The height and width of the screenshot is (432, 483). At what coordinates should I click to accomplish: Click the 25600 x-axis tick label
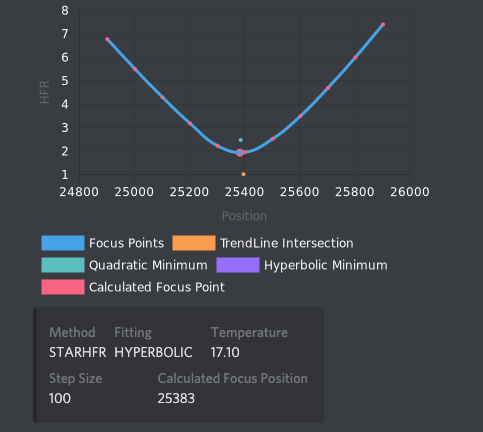coord(299,192)
